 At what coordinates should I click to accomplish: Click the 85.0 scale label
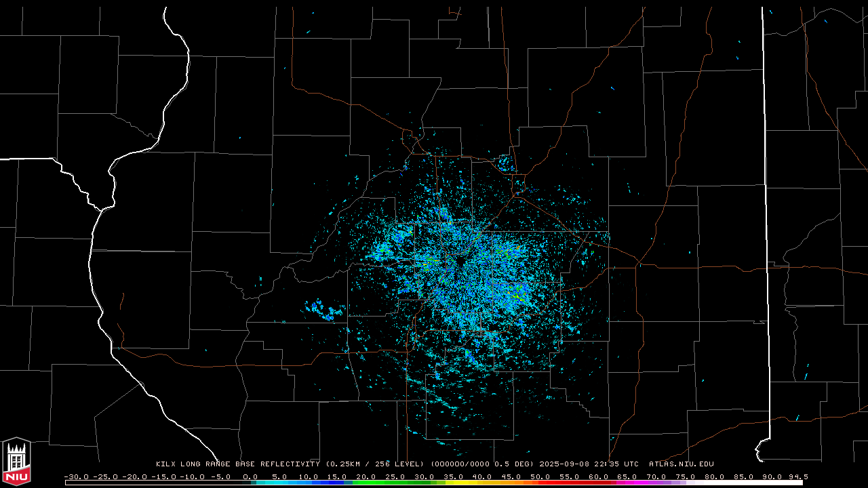pyautogui.click(x=744, y=476)
